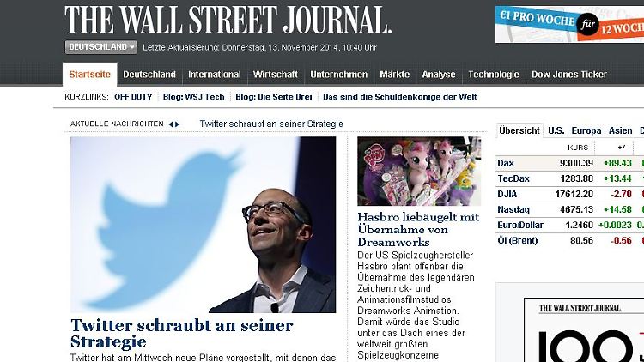This screenshot has width=644, height=362.
Task: Open Das sind die Schuldenkönige der Welt
Action: coord(399,97)
